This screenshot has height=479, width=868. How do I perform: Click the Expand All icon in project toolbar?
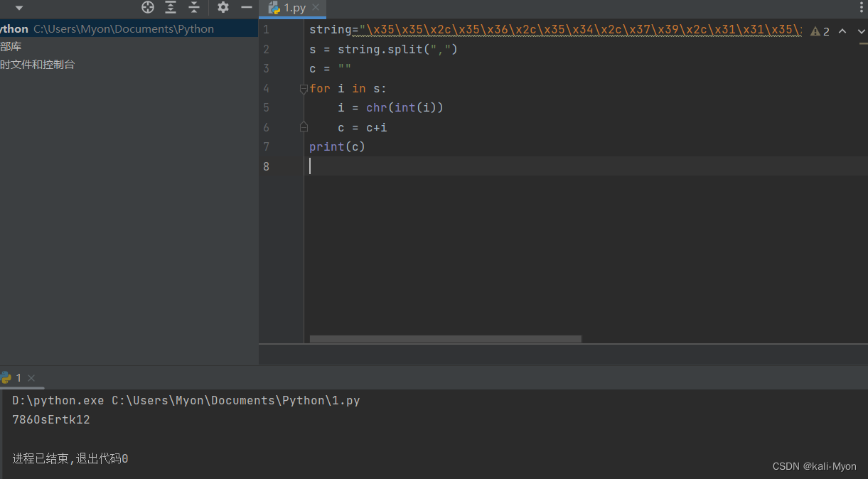[x=171, y=7]
